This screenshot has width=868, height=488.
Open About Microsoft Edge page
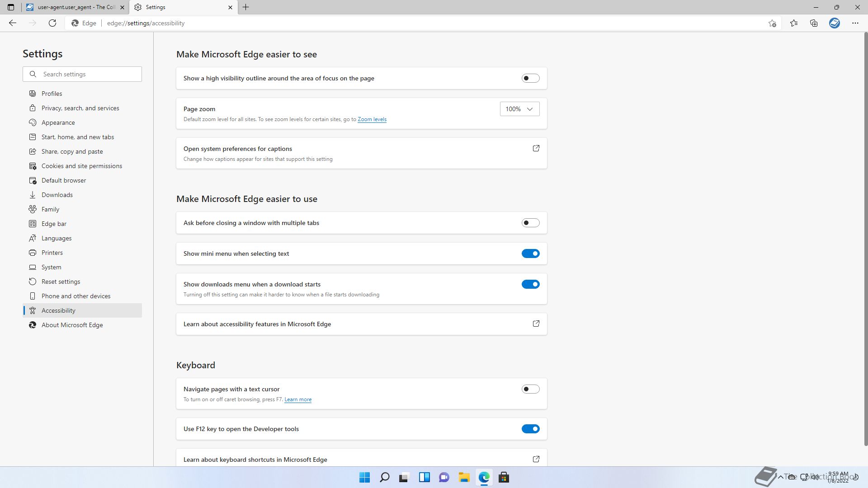[x=82, y=325]
